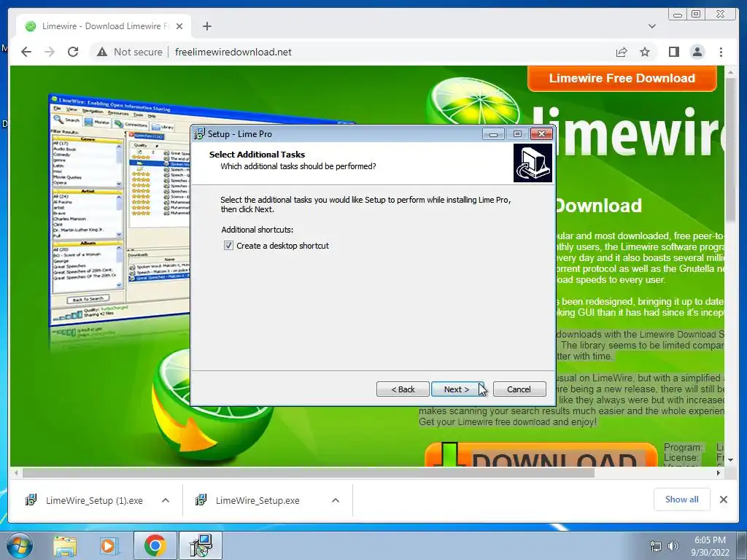The image size is (747, 560).
Task: Open a new tab with plus button
Action: [206, 26]
